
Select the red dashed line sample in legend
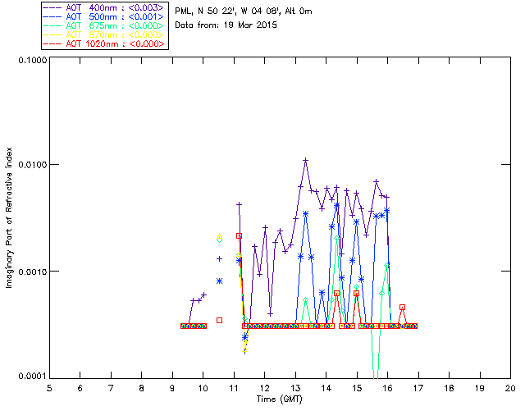pyautogui.click(x=52, y=43)
